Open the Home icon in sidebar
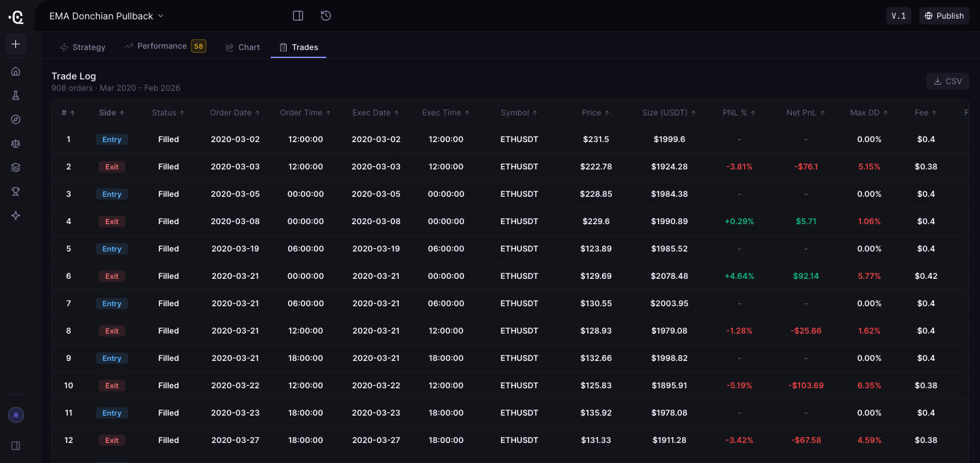This screenshot has height=463, width=980. pyautogui.click(x=16, y=71)
